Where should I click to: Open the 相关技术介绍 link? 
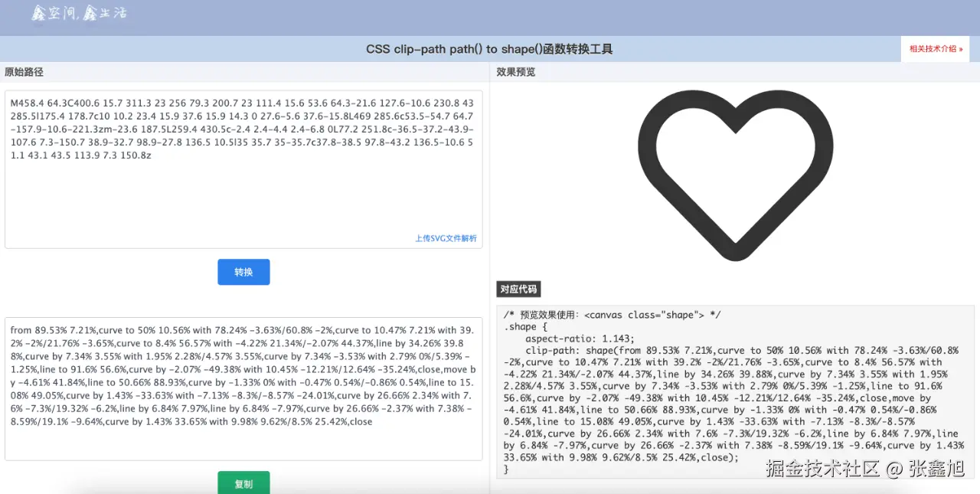936,49
